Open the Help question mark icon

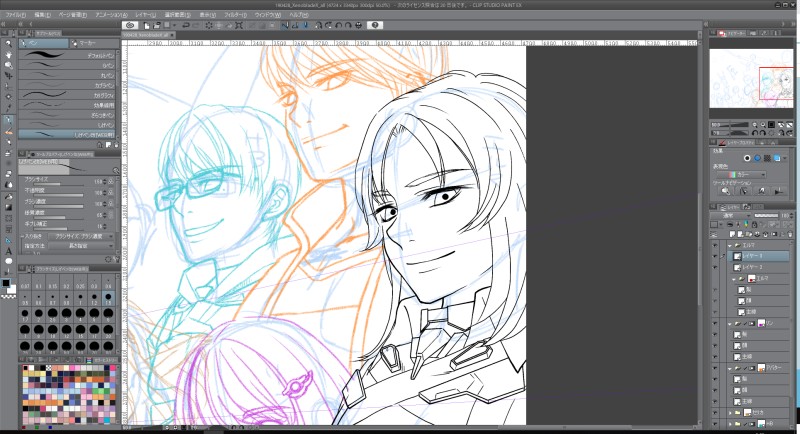coord(375,25)
